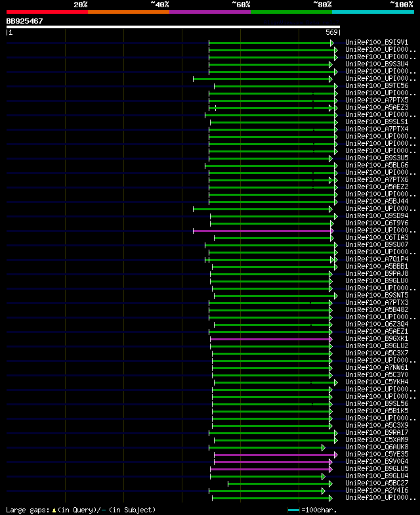Screen dimensions: 420x515
Task: Select the UniRef100_A5AEZ1 label
Action: (377, 331)
